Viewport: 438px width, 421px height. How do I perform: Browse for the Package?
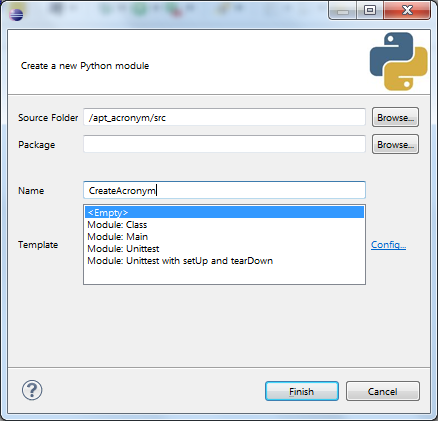coord(395,144)
